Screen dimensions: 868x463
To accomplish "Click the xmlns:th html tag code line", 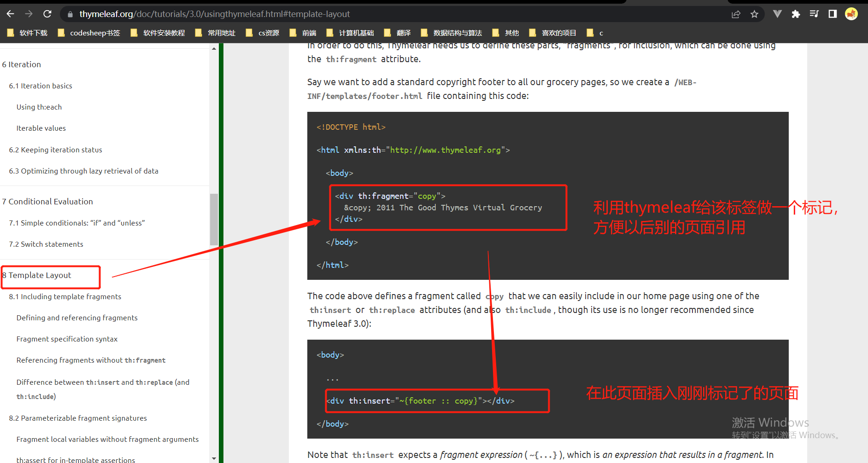I will [413, 150].
